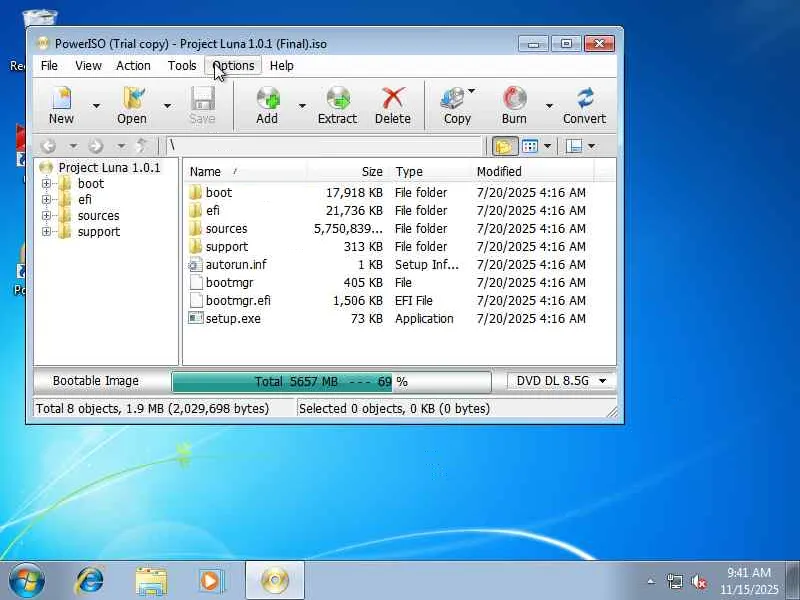Click the Burn toolbar icon
The width and height of the screenshot is (800, 600).
[x=514, y=98]
